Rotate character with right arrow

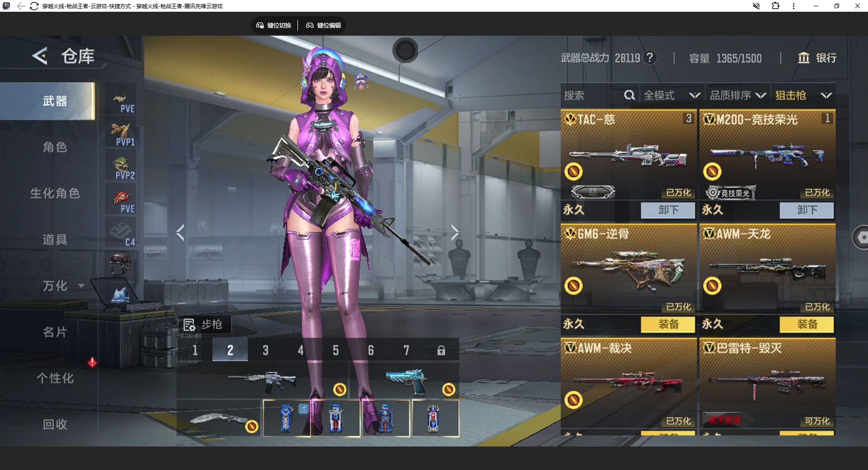[x=455, y=233]
